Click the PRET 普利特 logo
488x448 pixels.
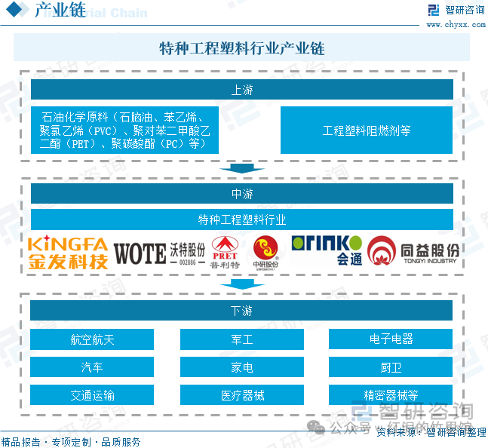click(x=225, y=253)
